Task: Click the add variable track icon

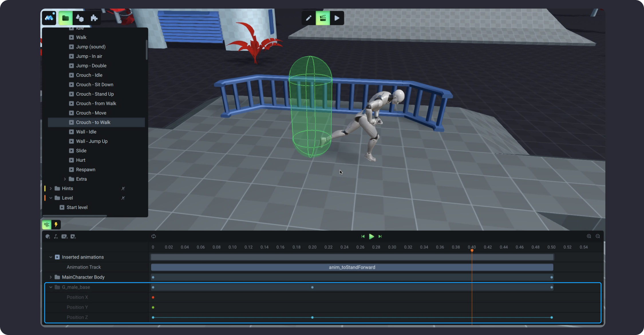Action: 64,237
